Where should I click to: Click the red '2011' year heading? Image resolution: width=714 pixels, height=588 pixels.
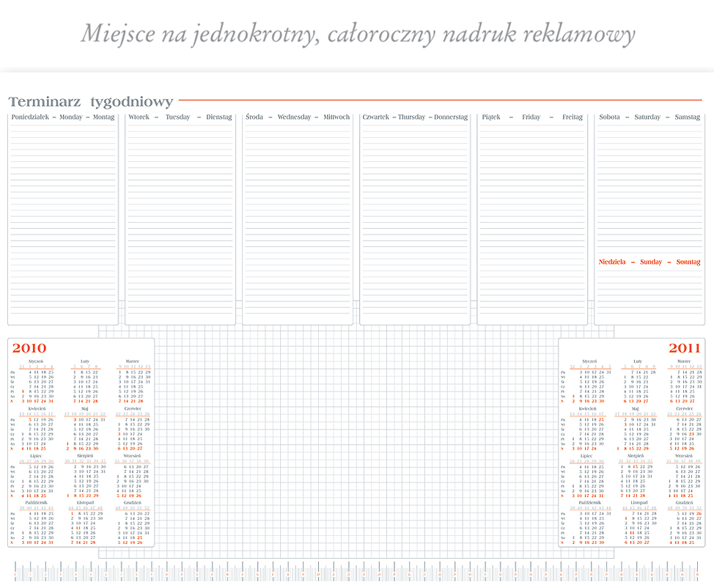click(685, 348)
